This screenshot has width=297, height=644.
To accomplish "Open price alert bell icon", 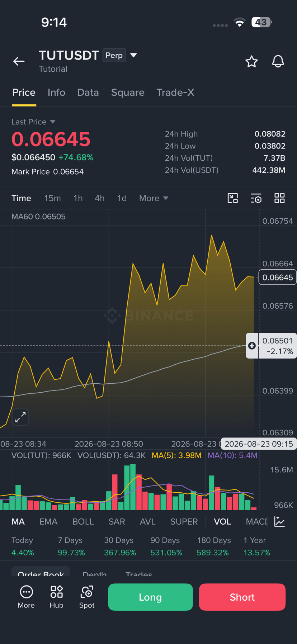I will tap(278, 62).
